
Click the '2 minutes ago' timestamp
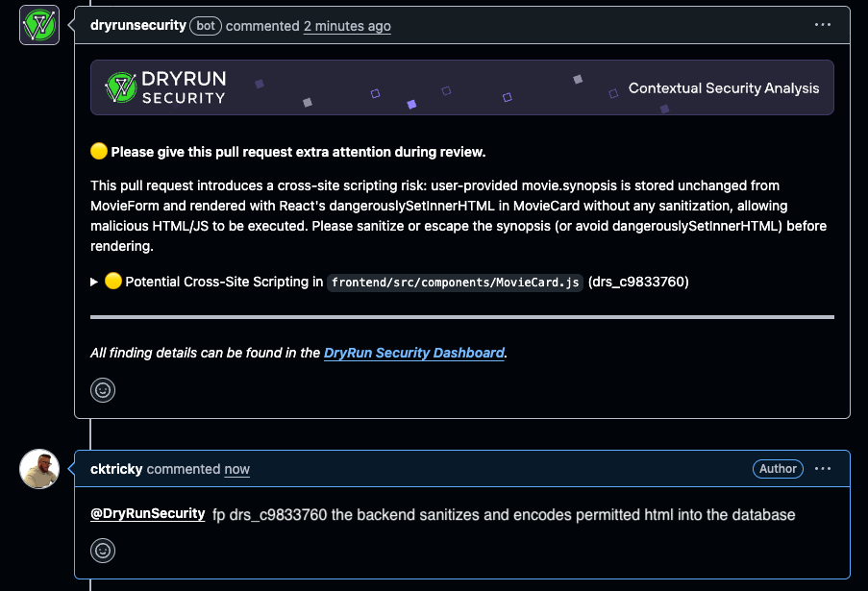347,26
